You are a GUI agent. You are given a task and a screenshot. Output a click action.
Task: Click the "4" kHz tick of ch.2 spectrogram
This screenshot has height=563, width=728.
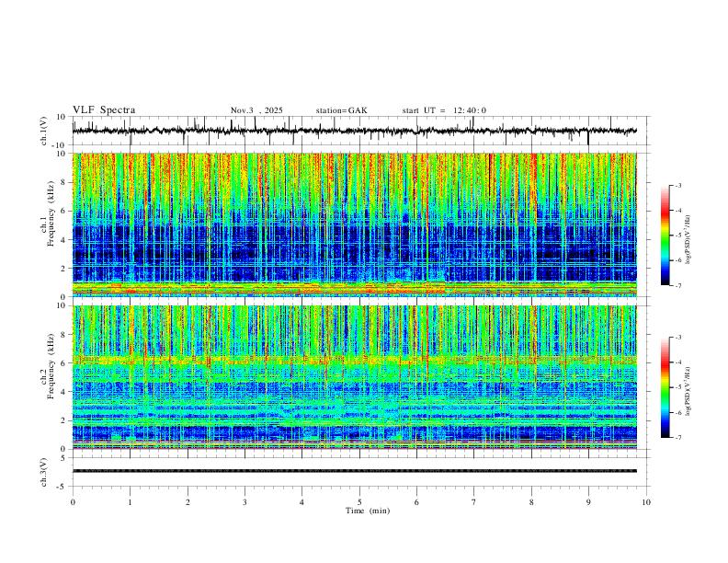pyautogui.click(x=64, y=392)
